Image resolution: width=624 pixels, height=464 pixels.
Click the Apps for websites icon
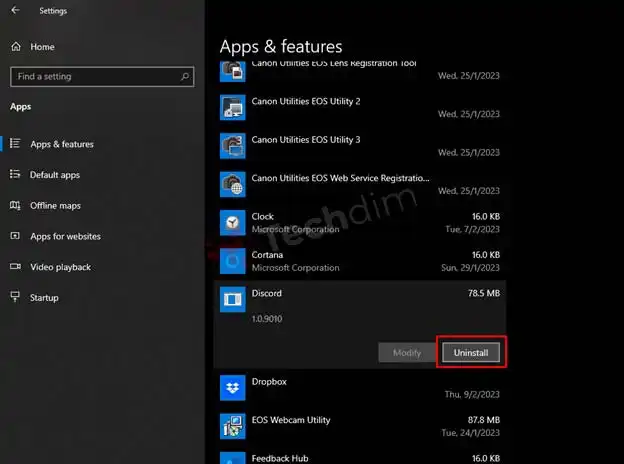click(x=15, y=236)
